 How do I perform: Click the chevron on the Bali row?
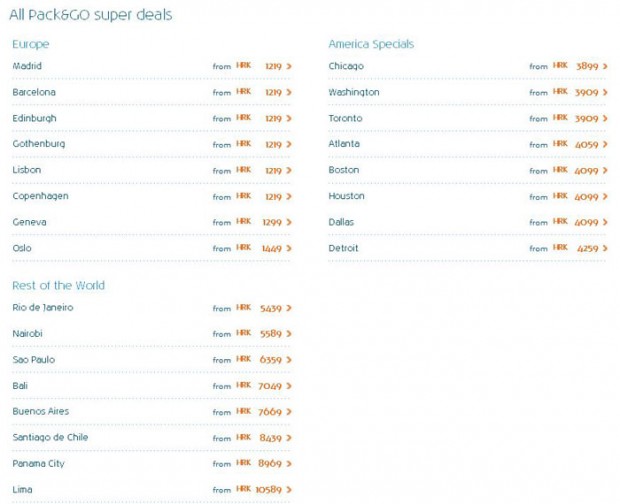289,386
